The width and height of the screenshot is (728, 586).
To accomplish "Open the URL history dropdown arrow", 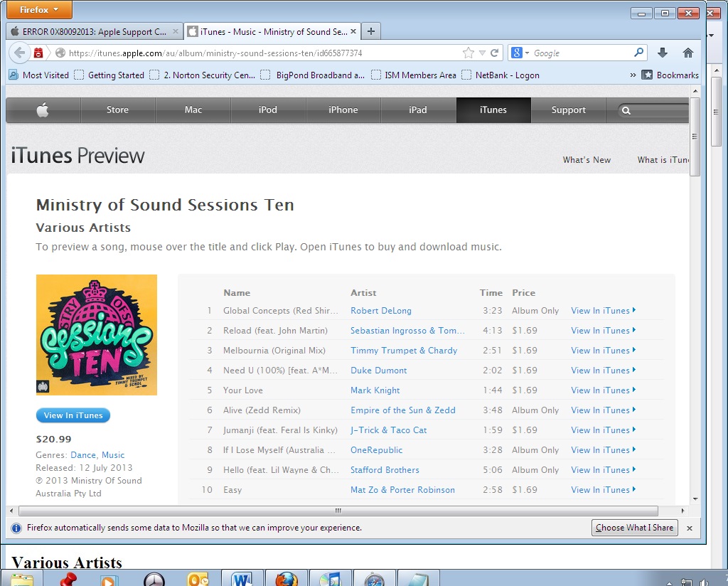I will pyautogui.click(x=483, y=53).
